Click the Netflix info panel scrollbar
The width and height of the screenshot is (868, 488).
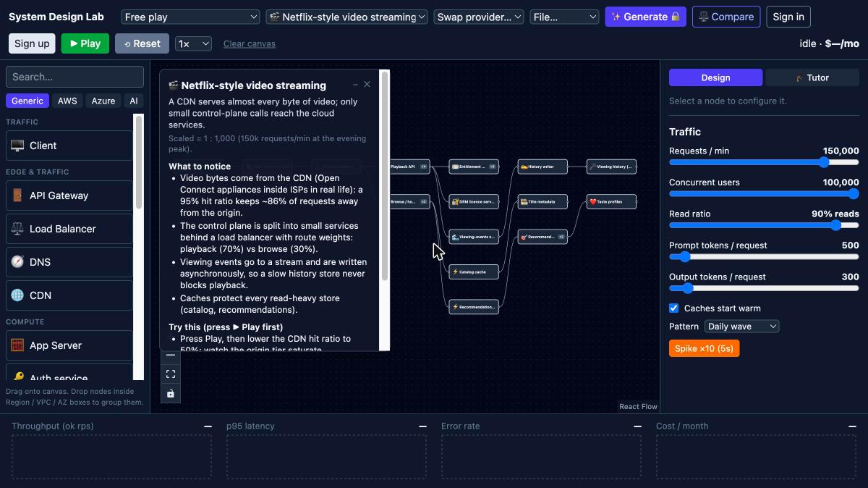point(385,176)
